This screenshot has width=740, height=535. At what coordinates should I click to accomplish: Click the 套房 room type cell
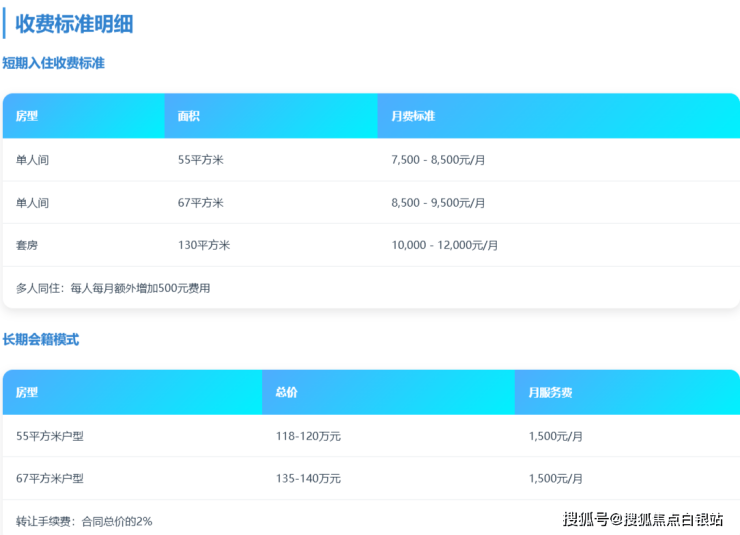click(27, 245)
